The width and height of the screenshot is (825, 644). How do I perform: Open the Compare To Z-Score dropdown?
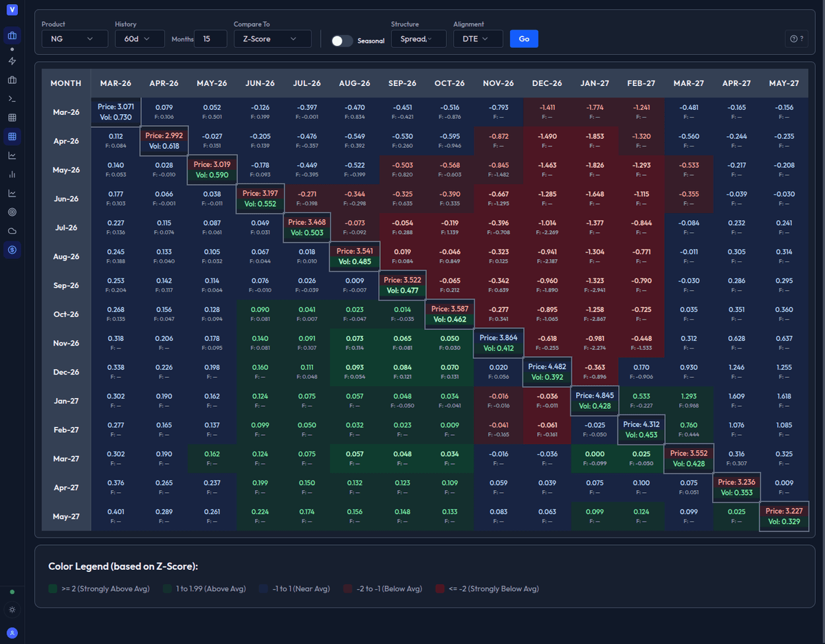272,38
